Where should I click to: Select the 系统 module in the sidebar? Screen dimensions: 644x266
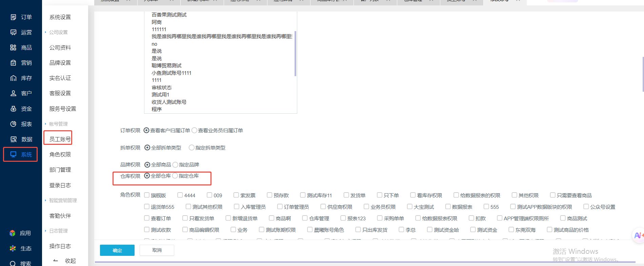[20, 154]
